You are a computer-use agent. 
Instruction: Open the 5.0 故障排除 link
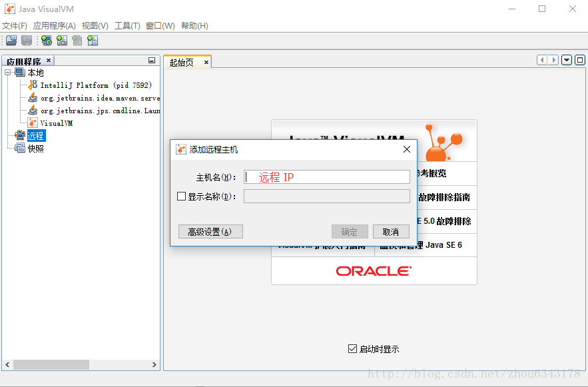444,221
